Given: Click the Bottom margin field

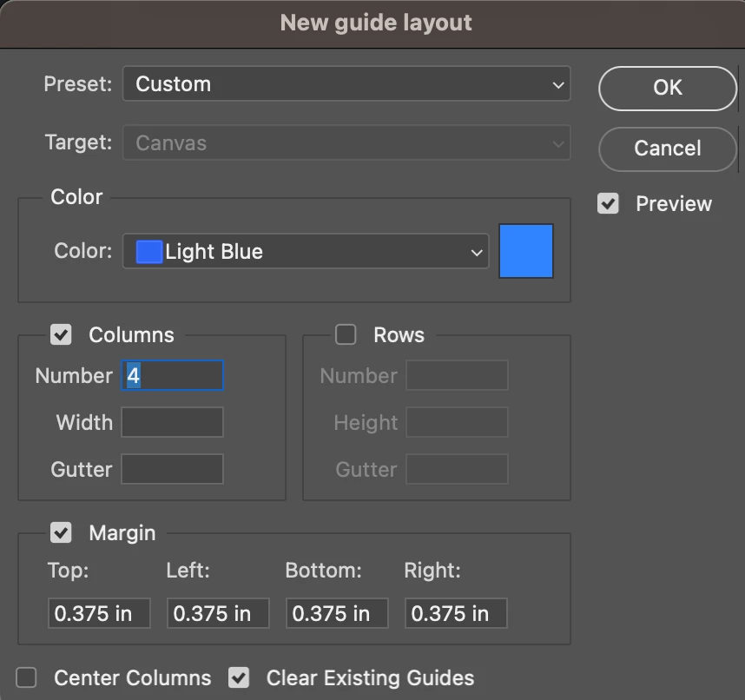Looking at the screenshot, I should [337, 614].
